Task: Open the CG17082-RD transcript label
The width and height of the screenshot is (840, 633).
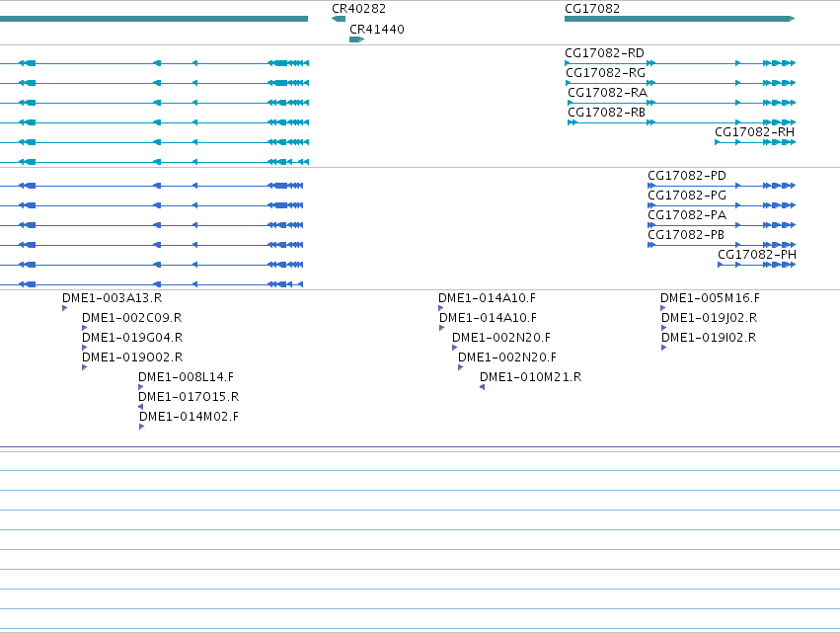Action: 604,53
